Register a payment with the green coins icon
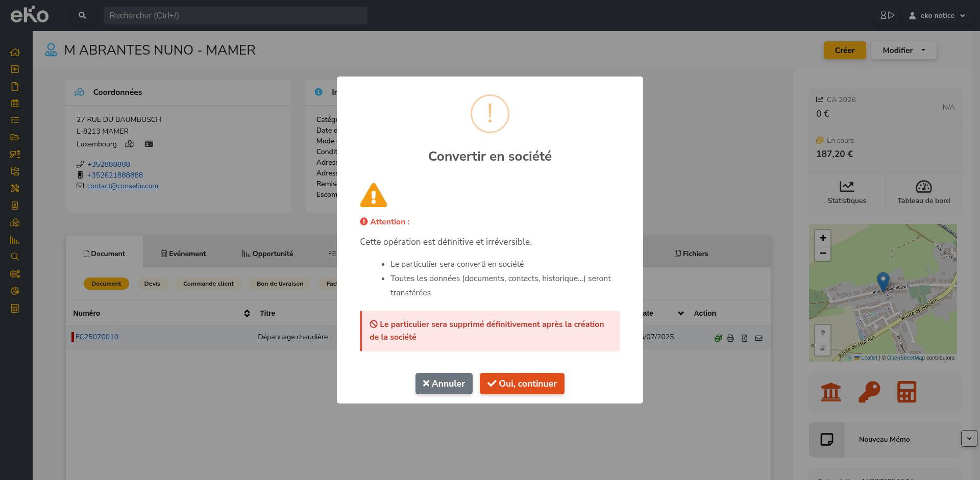 pyautogui.click(x=718, y=338)
